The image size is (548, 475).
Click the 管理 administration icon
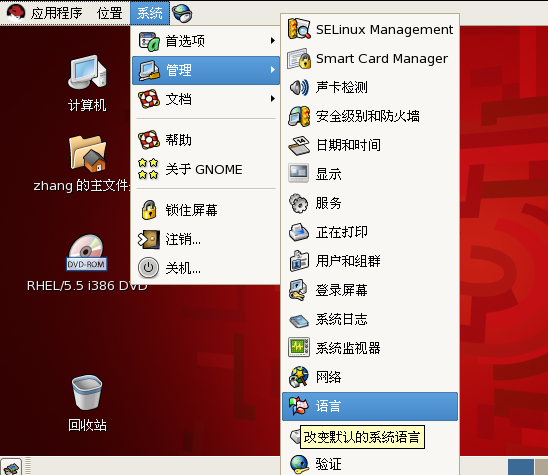[x=149, y=70]
